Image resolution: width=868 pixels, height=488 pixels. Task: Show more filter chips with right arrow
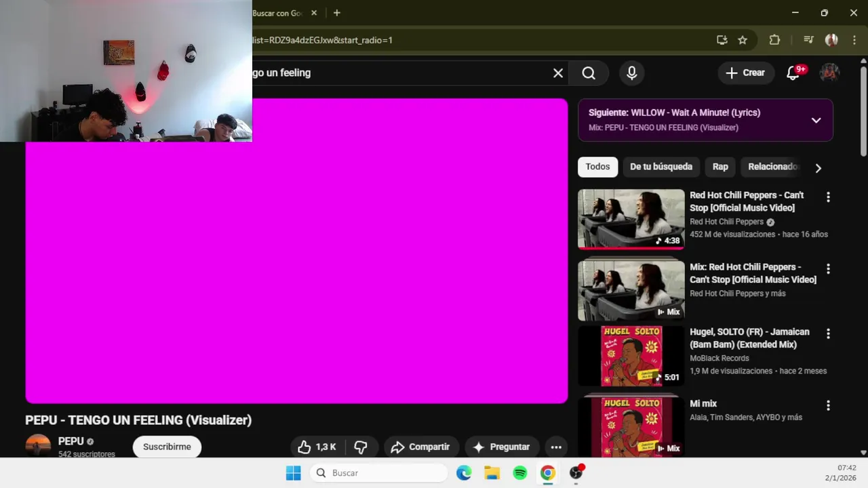coord(818,168)
